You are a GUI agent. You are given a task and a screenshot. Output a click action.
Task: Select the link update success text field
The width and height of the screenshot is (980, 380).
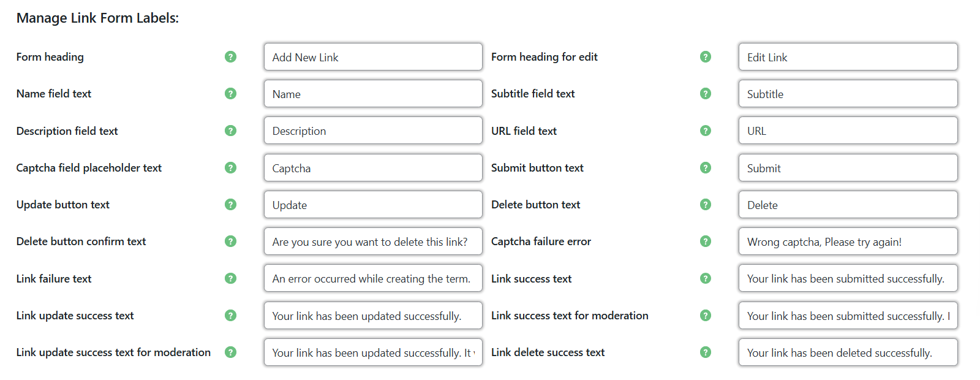(373, 315)
